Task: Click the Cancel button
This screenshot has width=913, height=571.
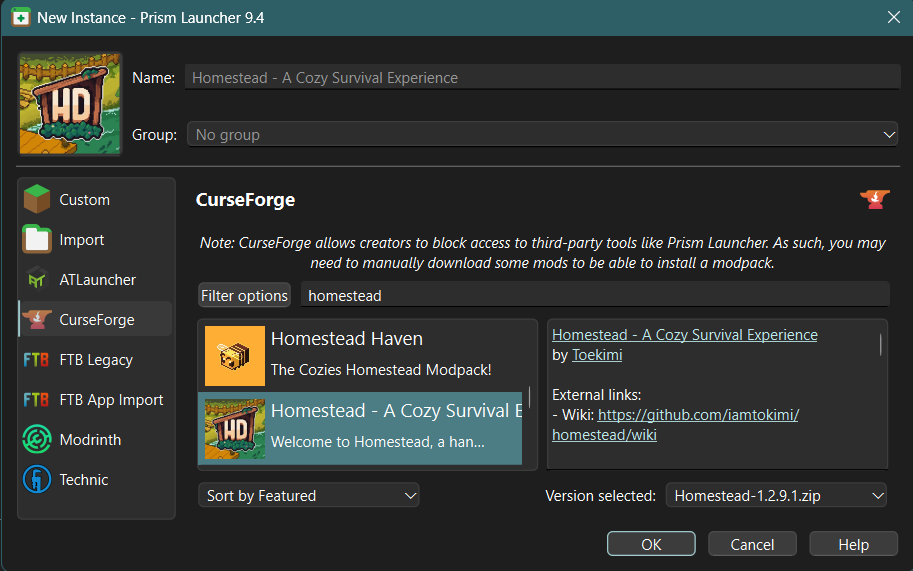Action: pos(752,544)
